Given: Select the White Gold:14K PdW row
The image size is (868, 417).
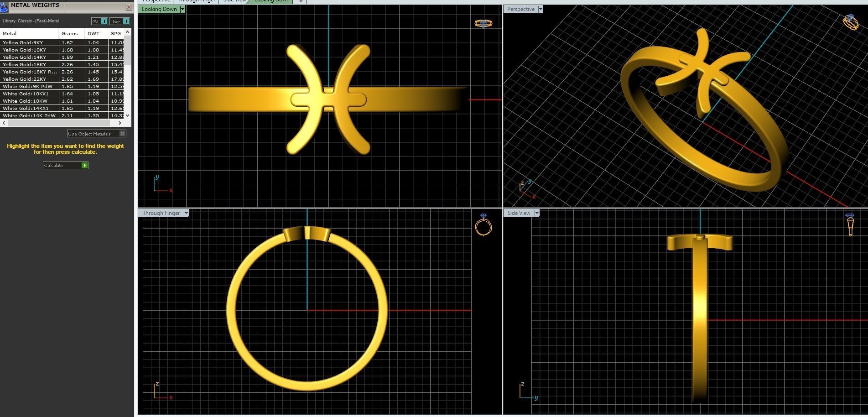Looking at the screenshot, I should pos(62,115).
